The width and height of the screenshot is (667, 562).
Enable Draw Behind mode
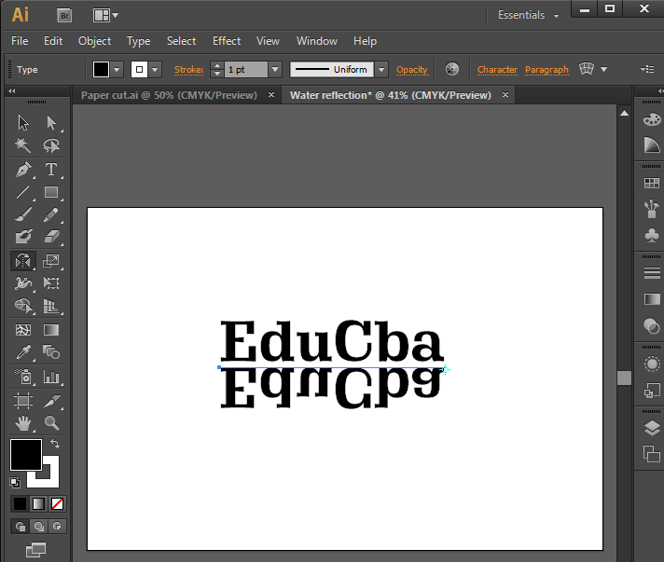(x=39, y=527)
